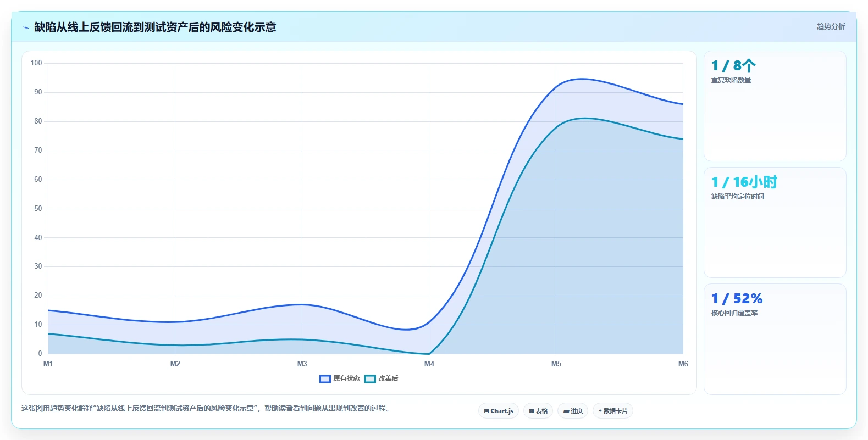The height and width of the screenshot is (440, 868).
Task: Select the 核心回归覆盖率 card
Action: click(775, 339)
